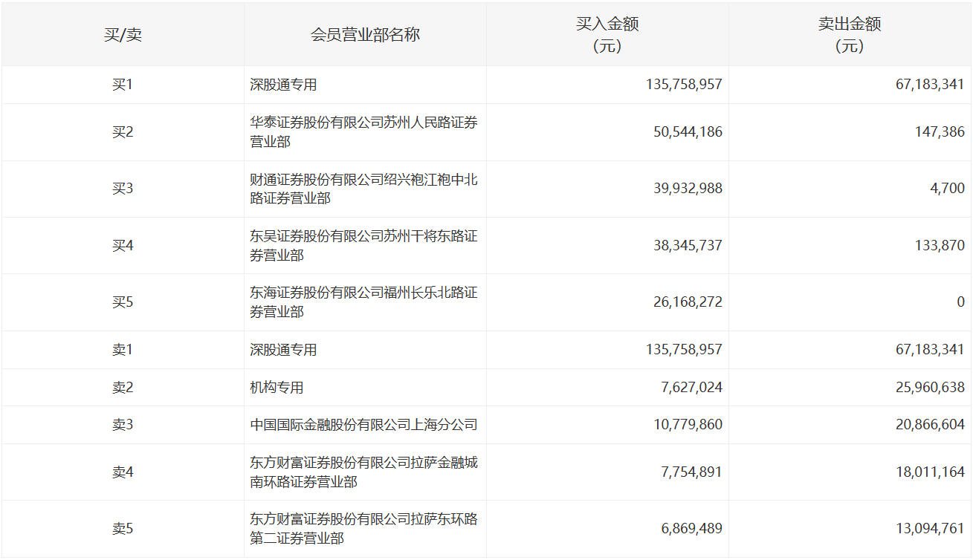Viewport: 973px width, 560px height.
Task: Click buy amount 50,544,186
Action: pyautogui.click(x=688, y=132)
